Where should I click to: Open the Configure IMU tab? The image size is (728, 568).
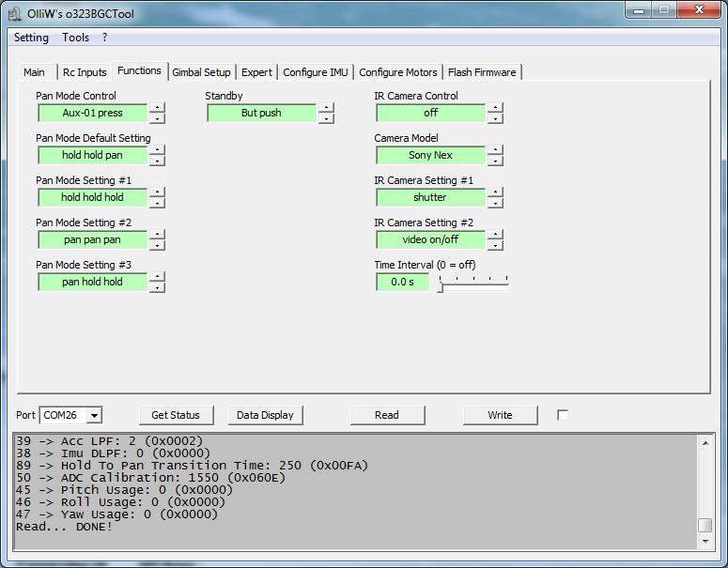click(x=315, y=72)
